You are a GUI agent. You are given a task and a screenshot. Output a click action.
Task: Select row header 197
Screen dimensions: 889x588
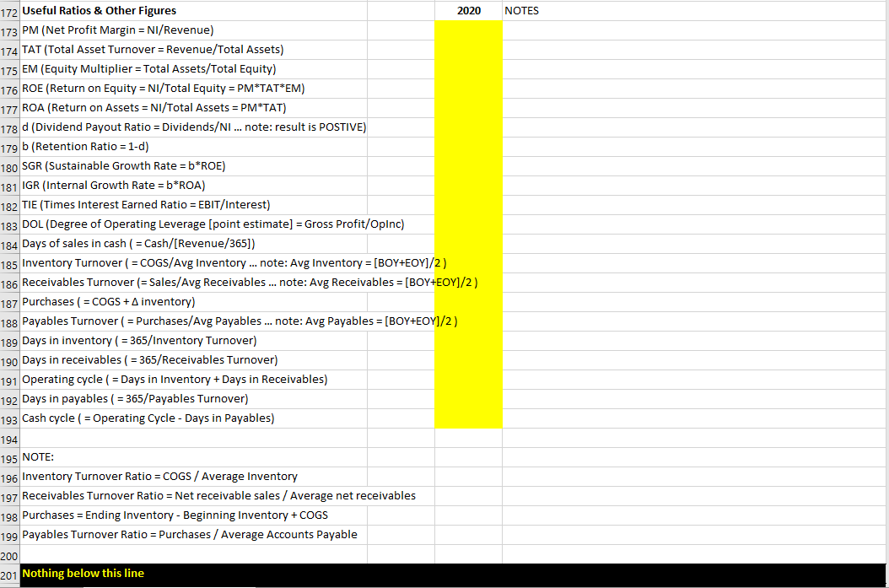click(x=9, y=497)
